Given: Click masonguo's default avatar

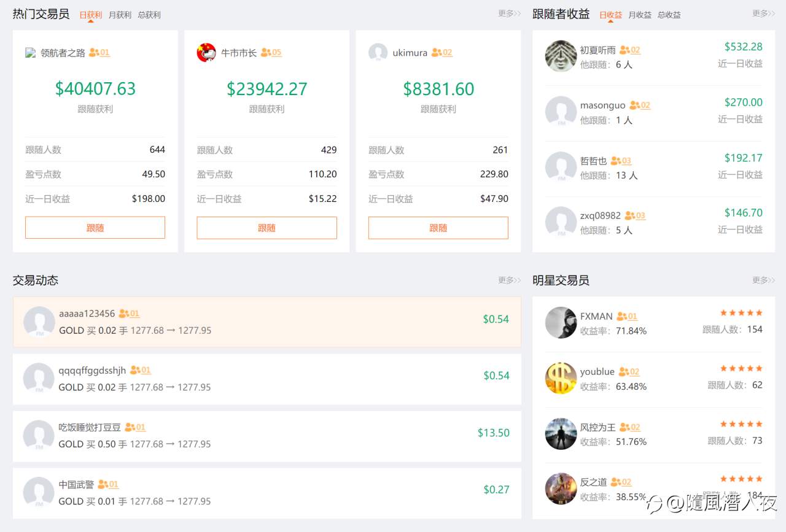Looking at the screenshot, I should point(561,112).
